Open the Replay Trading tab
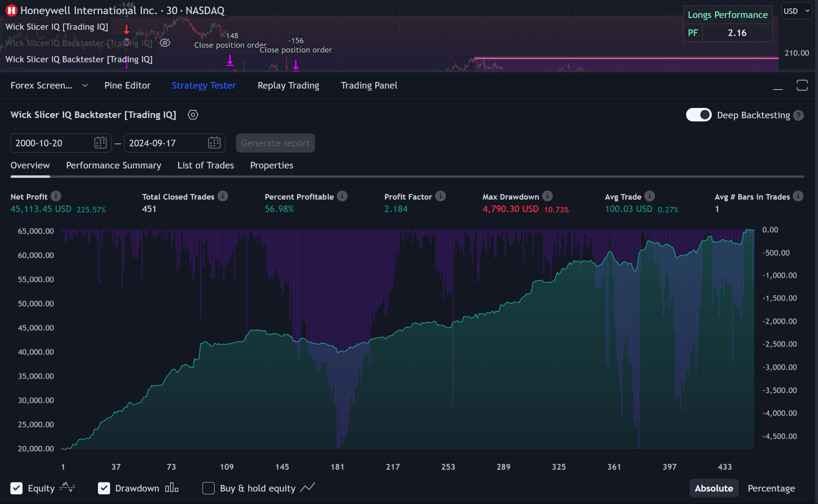The image size is (818, 504). tap(288, 85)
